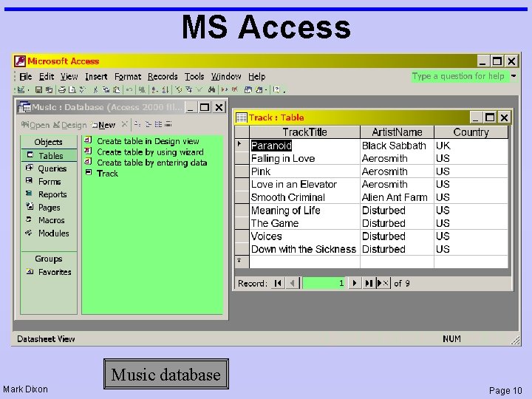
Task: Open the Help menu
Action: 257,77
